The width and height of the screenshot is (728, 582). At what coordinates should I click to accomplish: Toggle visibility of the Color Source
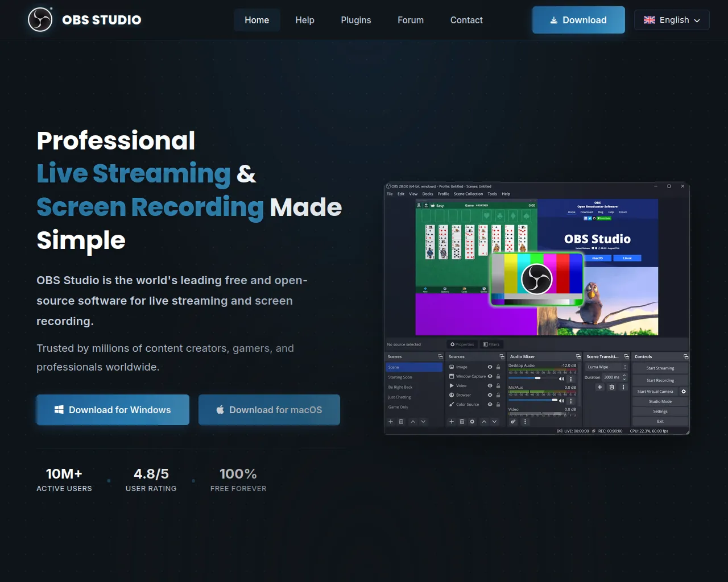(490, 405)
